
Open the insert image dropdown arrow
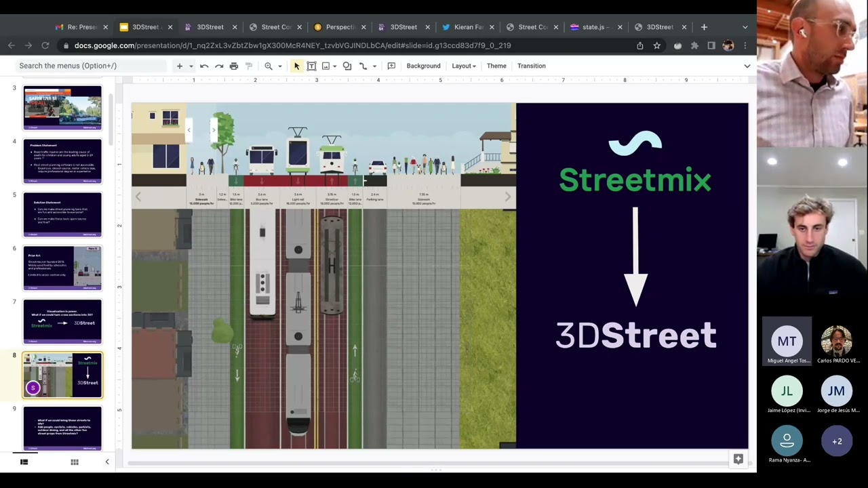pos(335,66)
